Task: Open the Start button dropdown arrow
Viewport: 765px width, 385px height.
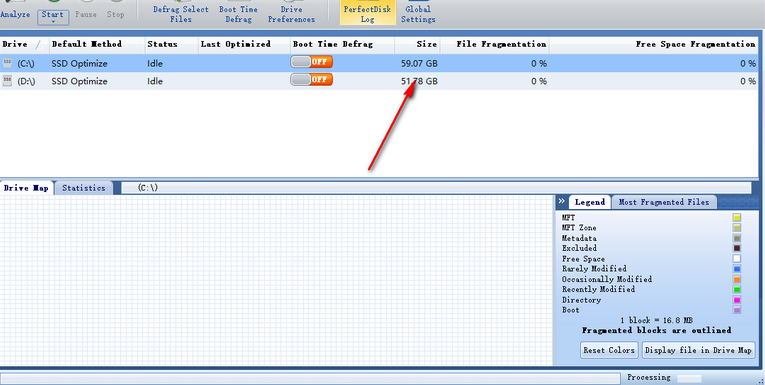Action: [53, 22]
